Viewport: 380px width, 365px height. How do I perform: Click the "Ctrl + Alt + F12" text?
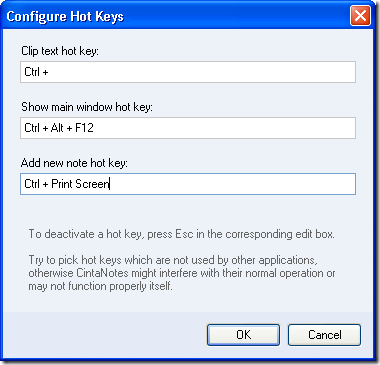[x=59, y=128]
